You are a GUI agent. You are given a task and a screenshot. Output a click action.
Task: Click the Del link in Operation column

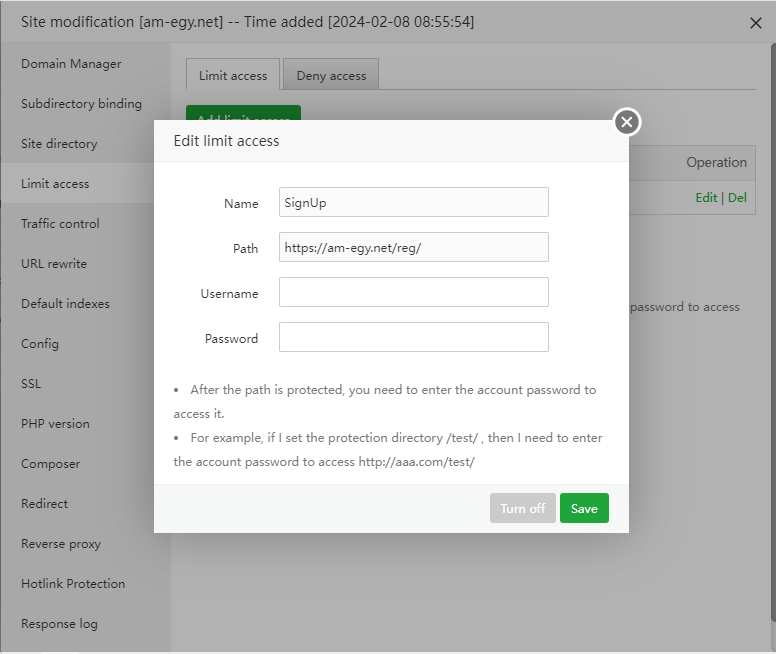[x=737, y=198]
